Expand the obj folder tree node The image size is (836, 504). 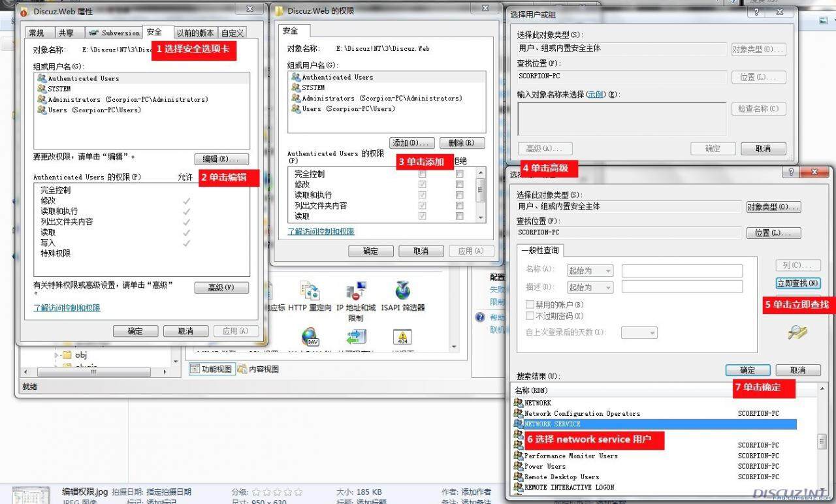pos(56,355)
